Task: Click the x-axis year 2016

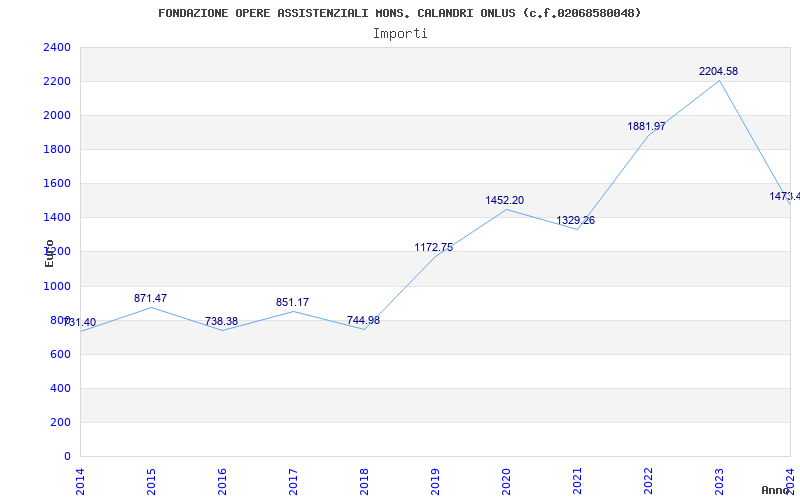Action: [222, 482]
